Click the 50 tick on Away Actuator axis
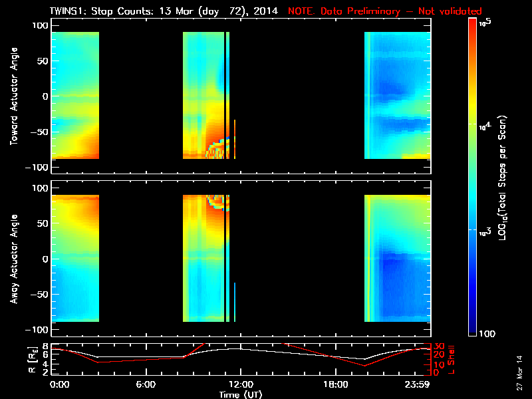Viewport: 532px width, 399px height. coord(43,223)
